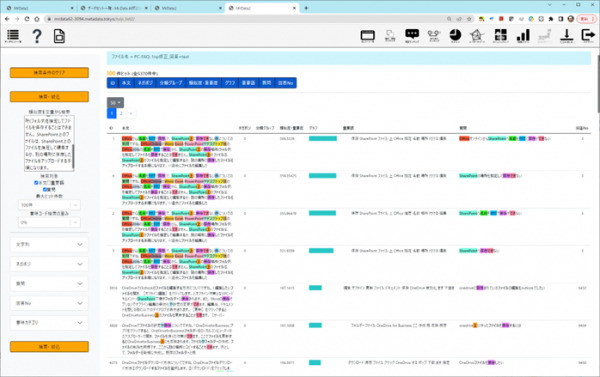The width and height of the screenshot is (600, 377).
Task: Open the speech bubble chat icon
Action: click(412, 36)
